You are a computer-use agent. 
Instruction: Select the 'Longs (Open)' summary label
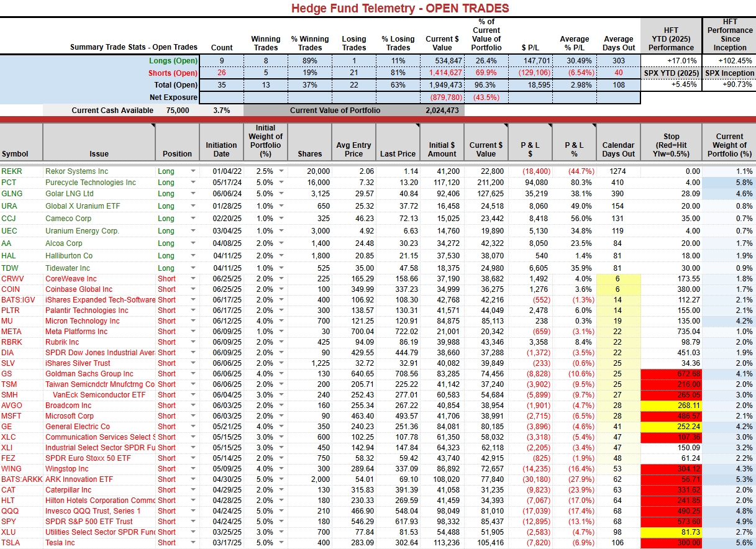tap(173, 61)
